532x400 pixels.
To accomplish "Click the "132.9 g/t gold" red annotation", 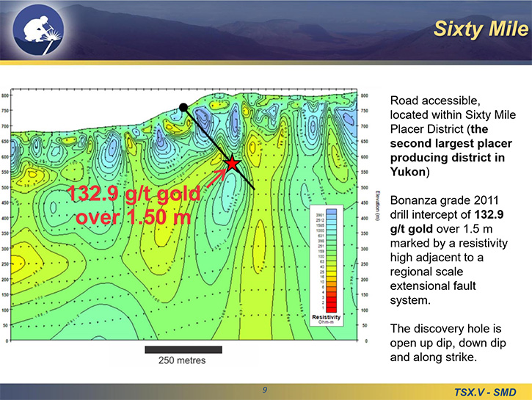I will [x=134, y=193].
